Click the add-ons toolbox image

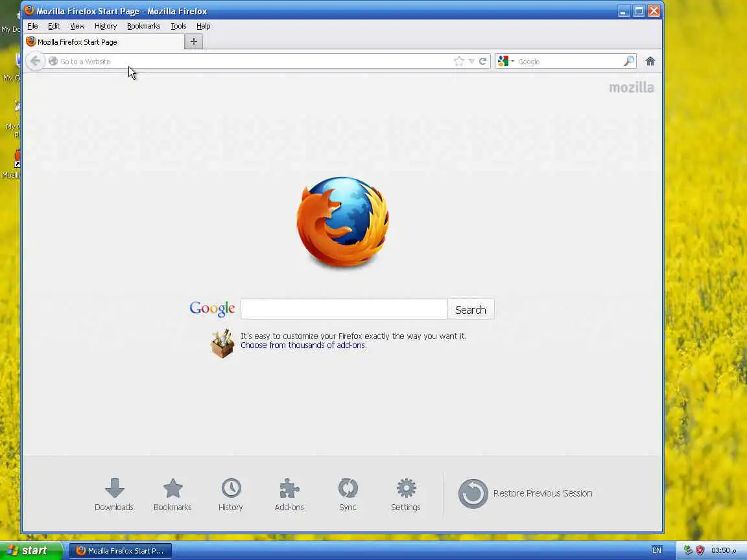[x=222, y=343]
